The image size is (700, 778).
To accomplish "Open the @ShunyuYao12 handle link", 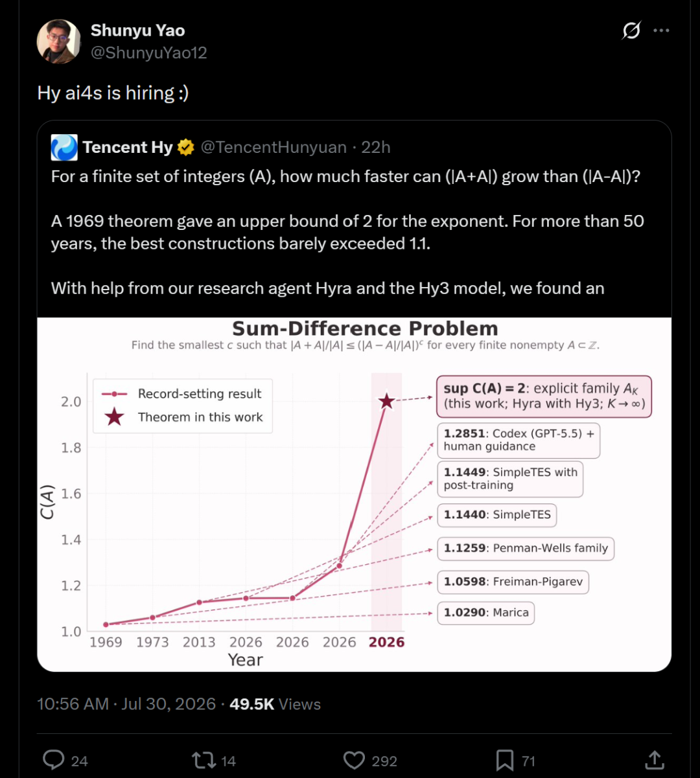I will 148,53.
